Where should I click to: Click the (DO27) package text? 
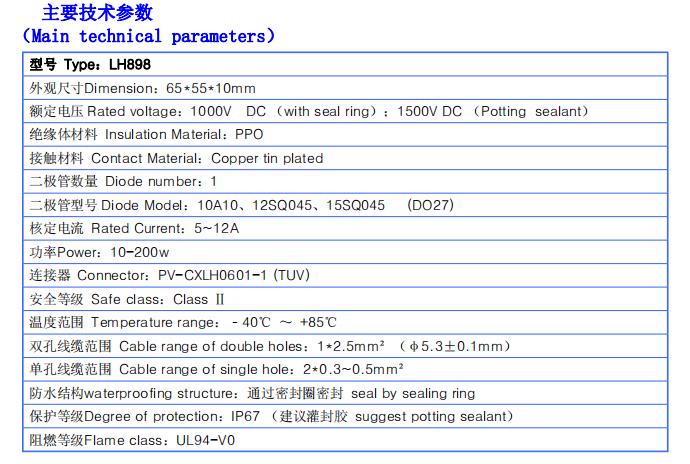coord(430,205)
